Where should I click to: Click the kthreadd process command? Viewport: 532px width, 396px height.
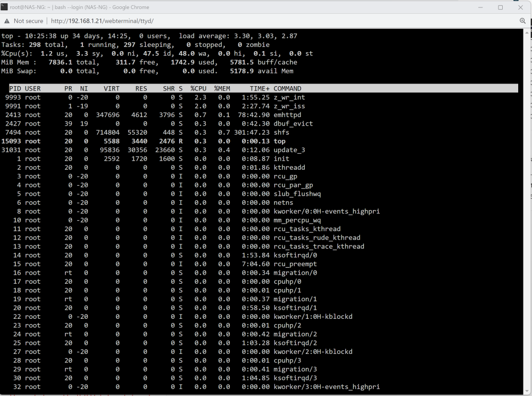coord(289,168)
